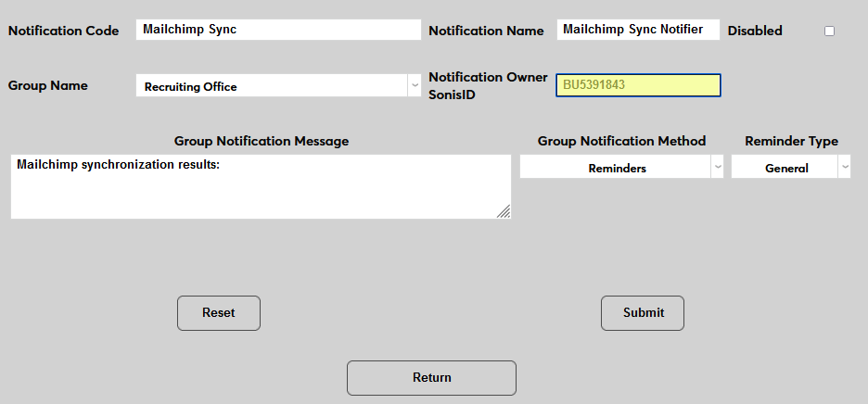Viewport: 868px width, 404px height.
Task: Click the message box resize grip
Action: click(504, 212)
